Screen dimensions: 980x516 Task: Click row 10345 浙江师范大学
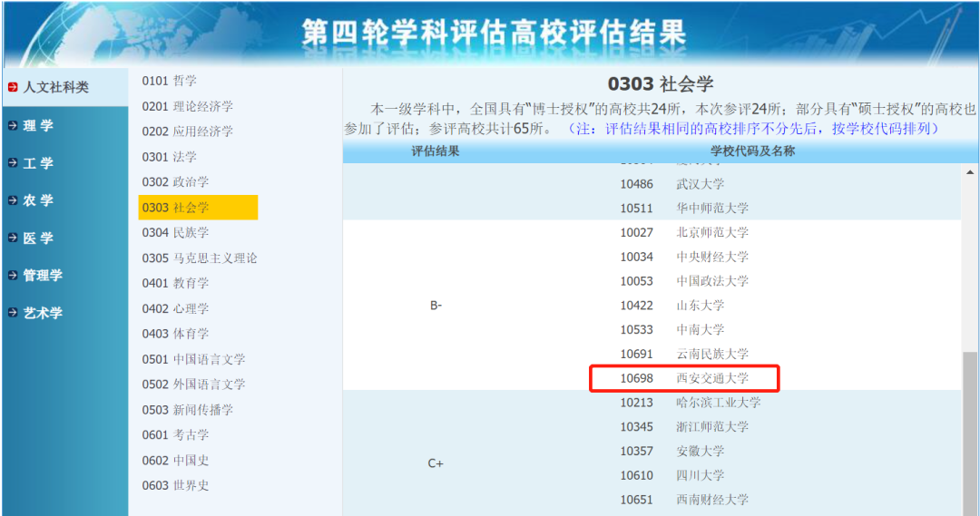[684, 427]
